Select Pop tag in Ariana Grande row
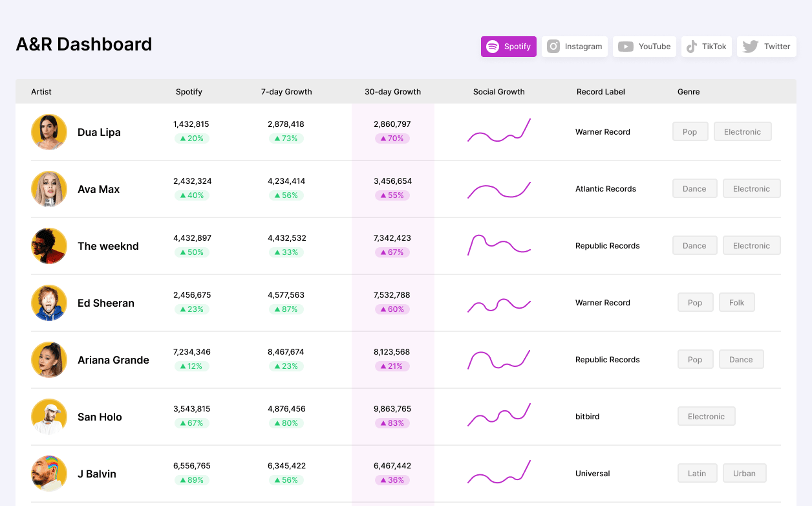This screenshot has width=812, height=506. [x=695, y=360]
